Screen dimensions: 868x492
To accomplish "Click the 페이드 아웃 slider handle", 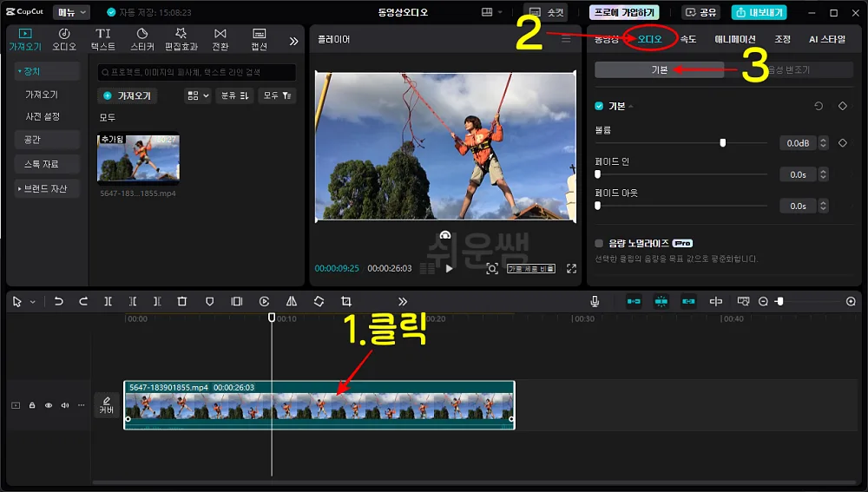I will click(597, 206).
